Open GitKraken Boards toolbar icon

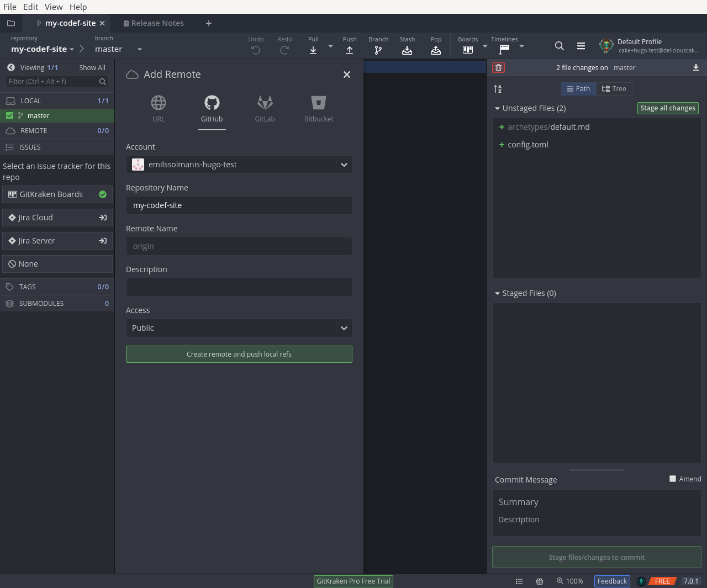coord(468,50)
